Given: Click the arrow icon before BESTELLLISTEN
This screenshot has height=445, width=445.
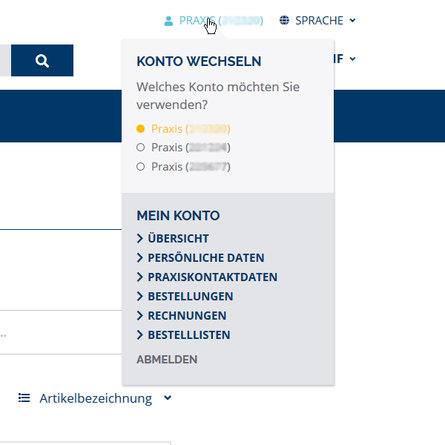Looking at the screenshot, I should [140, 335].
